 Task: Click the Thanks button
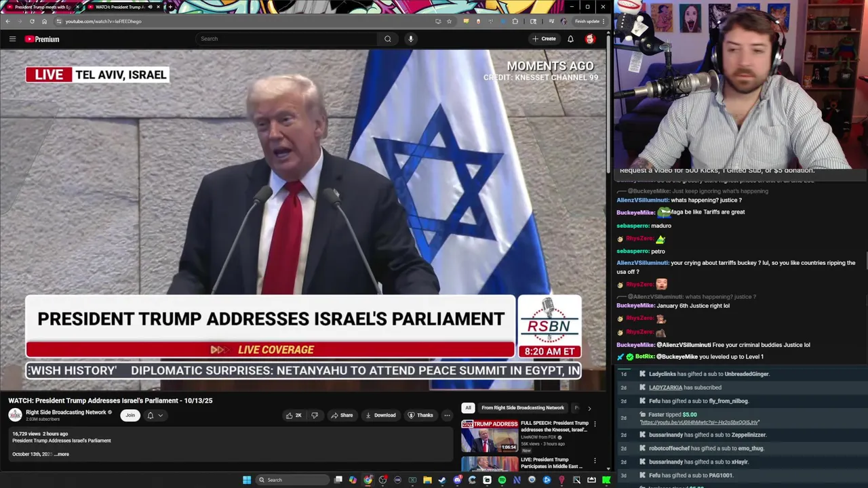coord(420,415)
